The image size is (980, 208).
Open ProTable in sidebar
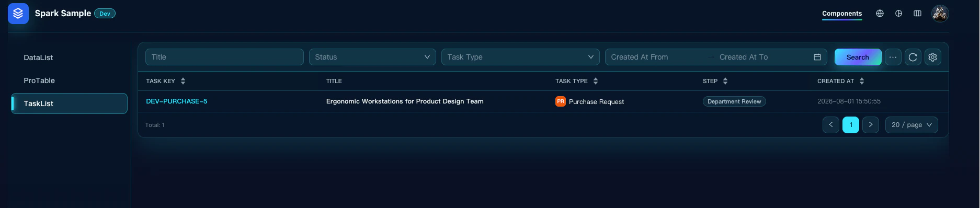[69, 80]
